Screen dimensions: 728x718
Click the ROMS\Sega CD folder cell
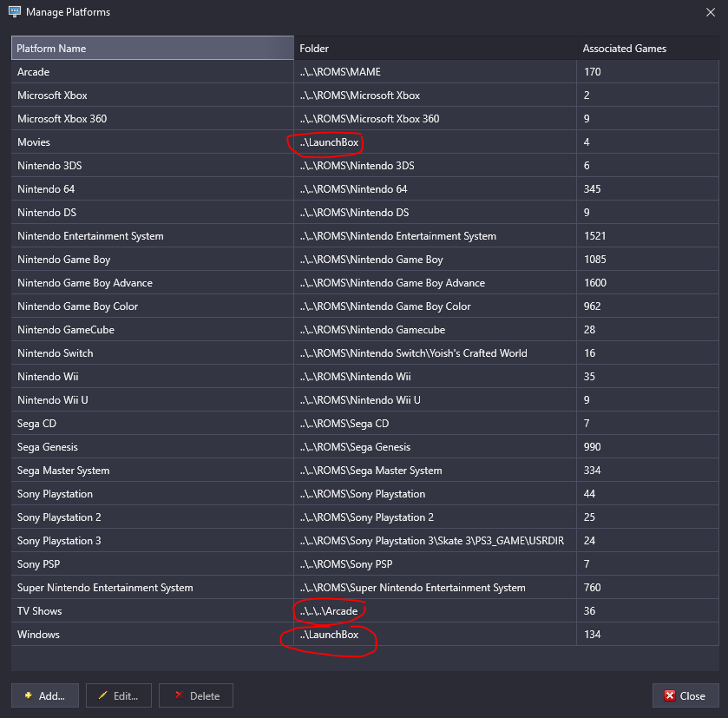[436, 424]
